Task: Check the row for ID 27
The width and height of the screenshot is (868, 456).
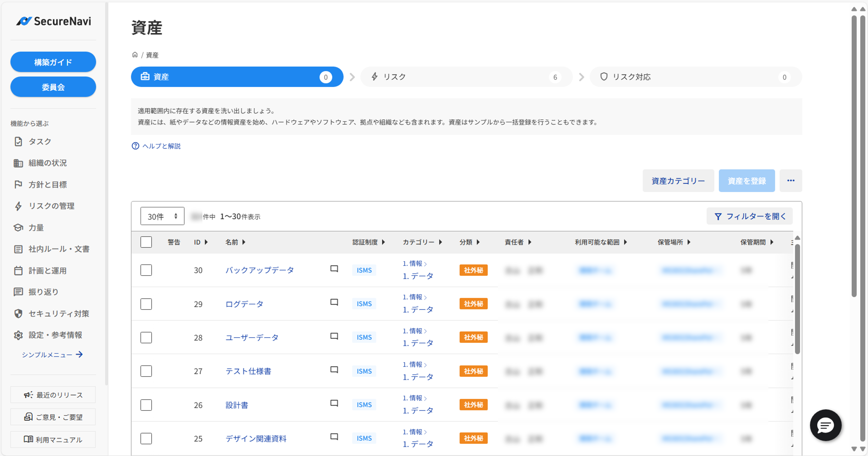Action: (146, 371)
